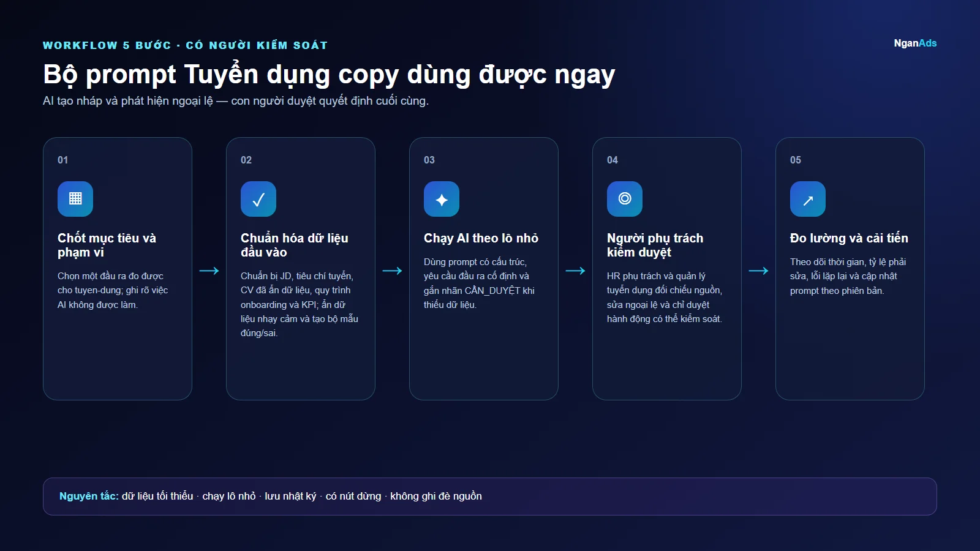
Task: Click 'chạy lô nhỏ' in the footer bar
Action: tap(229, 496)
